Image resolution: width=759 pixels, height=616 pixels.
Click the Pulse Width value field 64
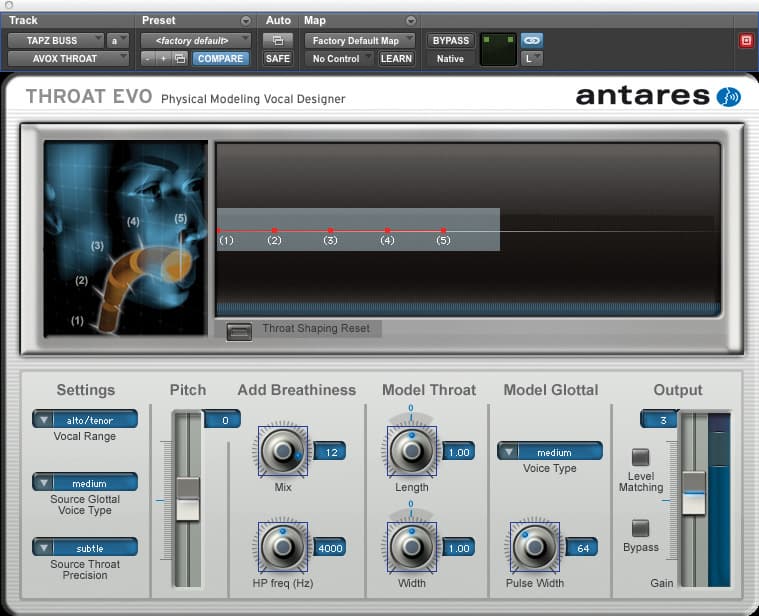(582, 548)
